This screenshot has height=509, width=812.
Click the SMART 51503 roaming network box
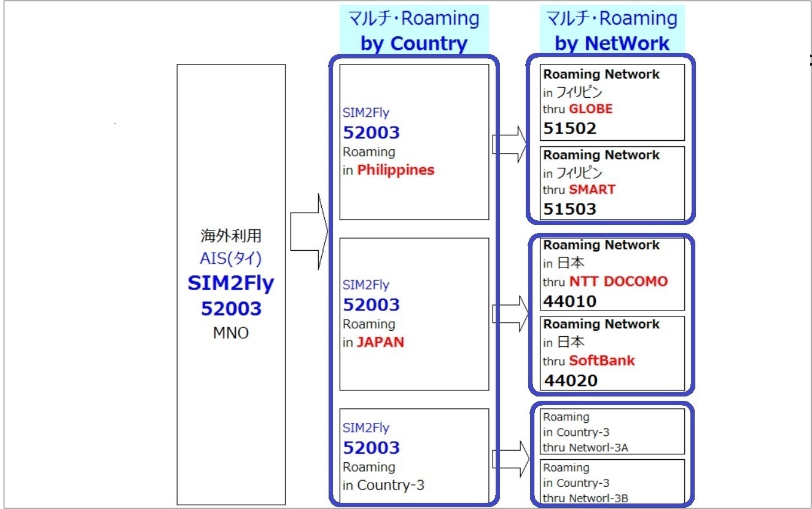612,183
